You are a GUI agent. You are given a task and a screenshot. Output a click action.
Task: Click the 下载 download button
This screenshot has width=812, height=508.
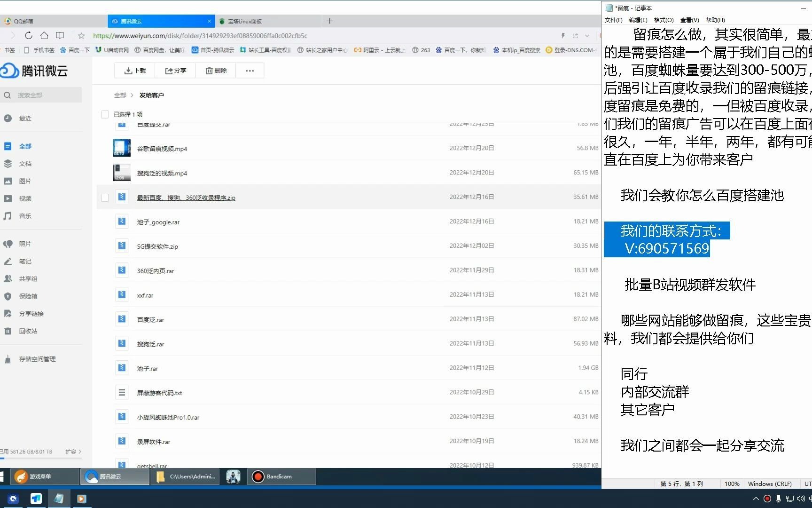135,71
